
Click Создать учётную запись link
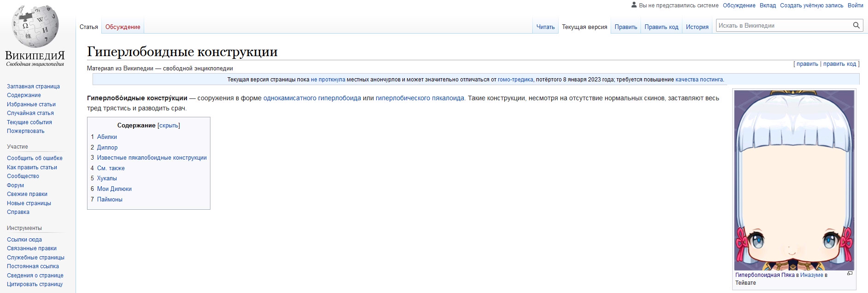pos(811,6)
